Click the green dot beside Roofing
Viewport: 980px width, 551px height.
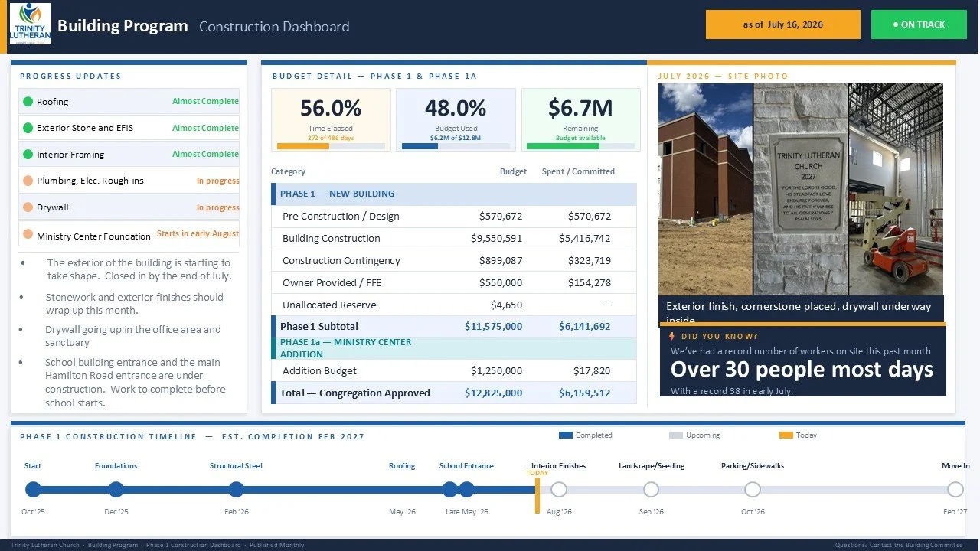(28, 101)
